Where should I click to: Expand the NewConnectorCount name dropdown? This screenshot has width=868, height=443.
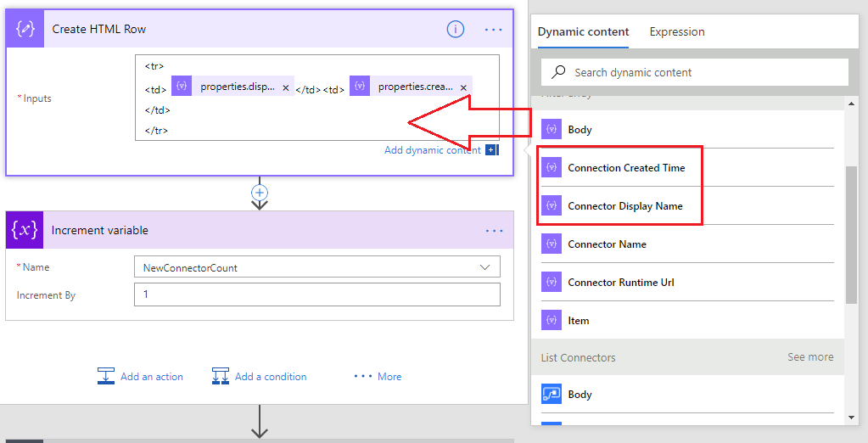[484, 267]
